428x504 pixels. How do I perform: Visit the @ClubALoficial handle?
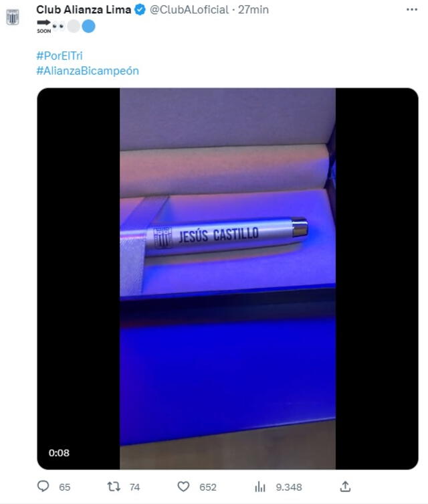tap(189, 9)
